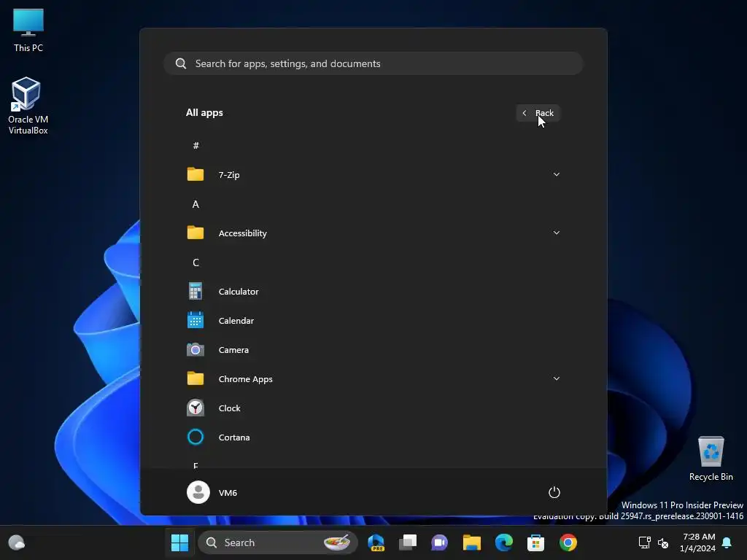747x560 pixels.
Task: Open the Calendar app icon
Action: [196, 321]
